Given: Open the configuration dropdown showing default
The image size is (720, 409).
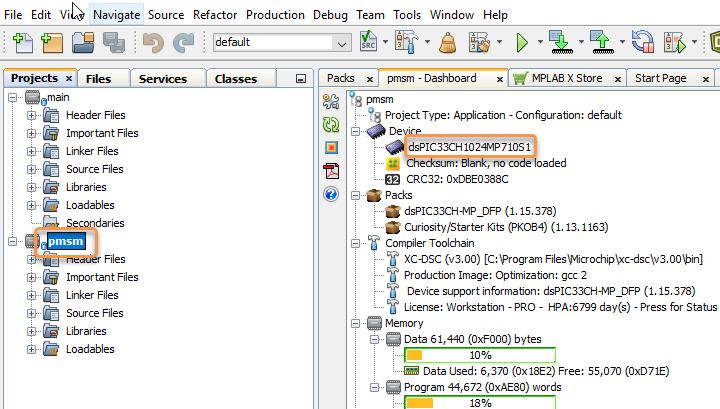Looking at the screenshot, I should [282, 42].
